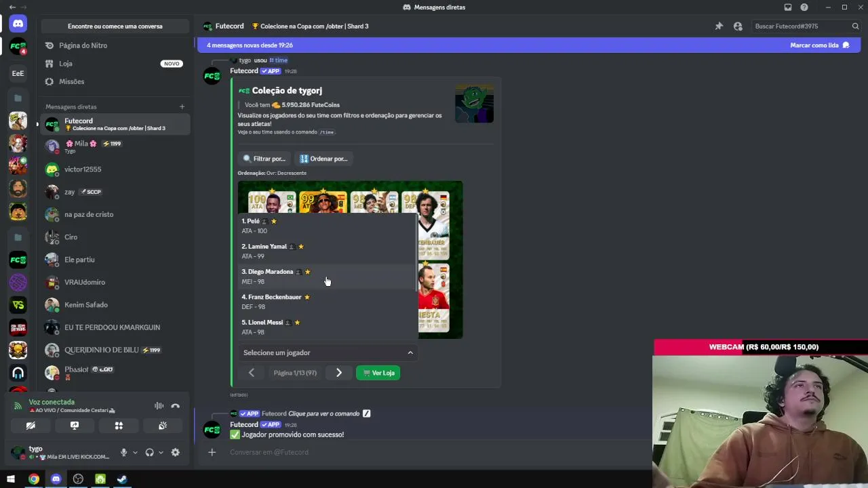Viewport: 868px width, 488px height.
Task: Open the Mila direct message
Action: click(x=115, y=146)
